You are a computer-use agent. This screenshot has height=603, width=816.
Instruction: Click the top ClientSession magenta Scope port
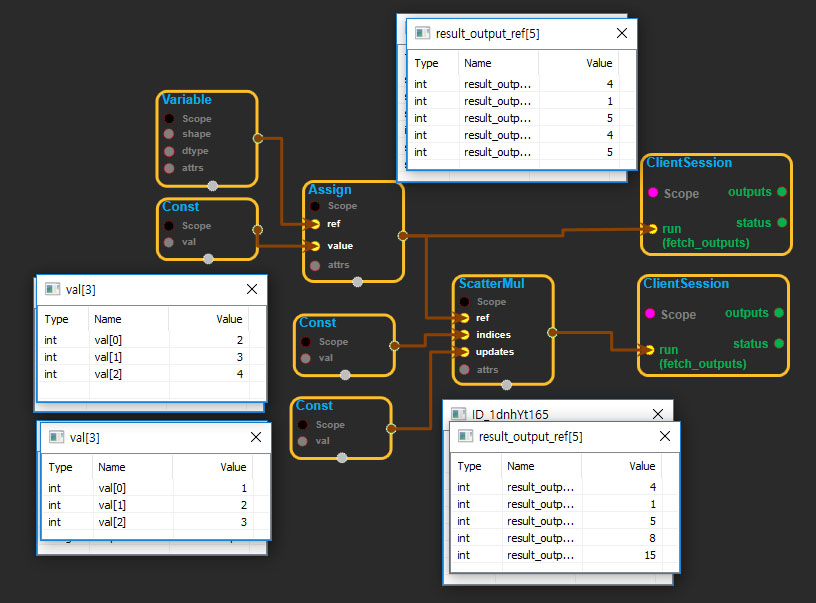click(x=652, y=193)
